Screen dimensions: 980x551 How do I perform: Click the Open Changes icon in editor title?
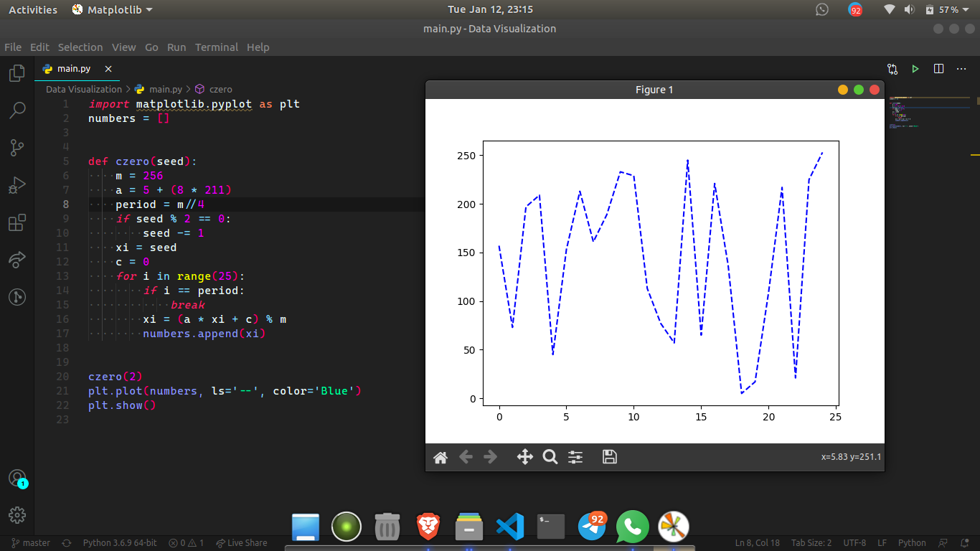pos(892,69)
